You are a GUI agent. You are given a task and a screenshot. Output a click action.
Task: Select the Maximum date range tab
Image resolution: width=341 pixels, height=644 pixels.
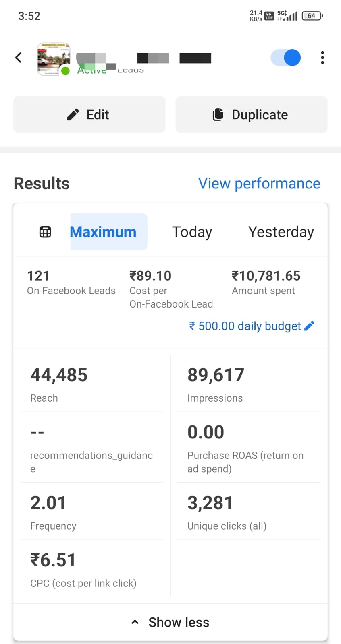103,232
